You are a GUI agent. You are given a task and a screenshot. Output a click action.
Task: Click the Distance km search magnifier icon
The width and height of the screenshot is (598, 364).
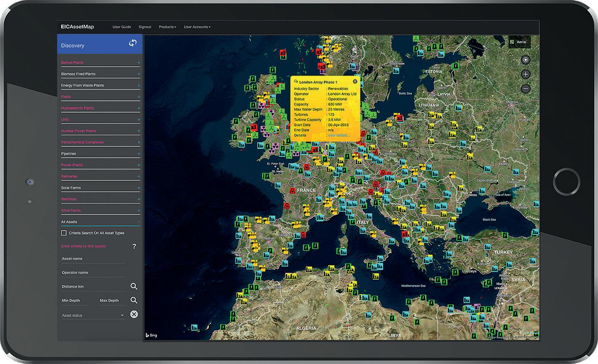pos(134,286)
